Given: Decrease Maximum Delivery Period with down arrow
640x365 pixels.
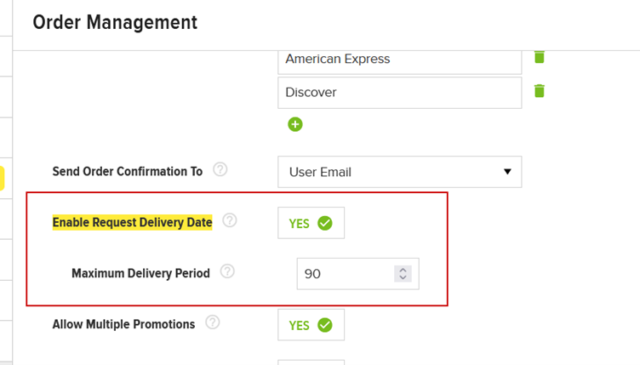Looking at the screenshot, I should pos(403,278).
